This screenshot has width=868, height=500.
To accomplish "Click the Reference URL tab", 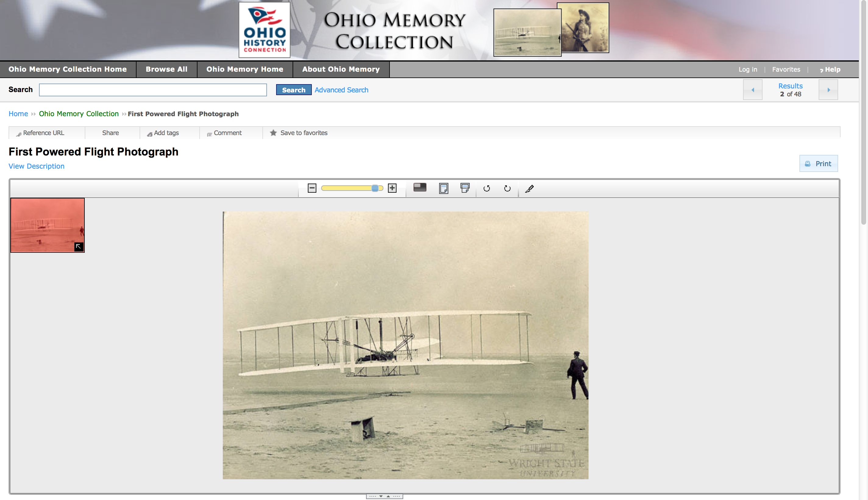I will [x=40, y=133].
